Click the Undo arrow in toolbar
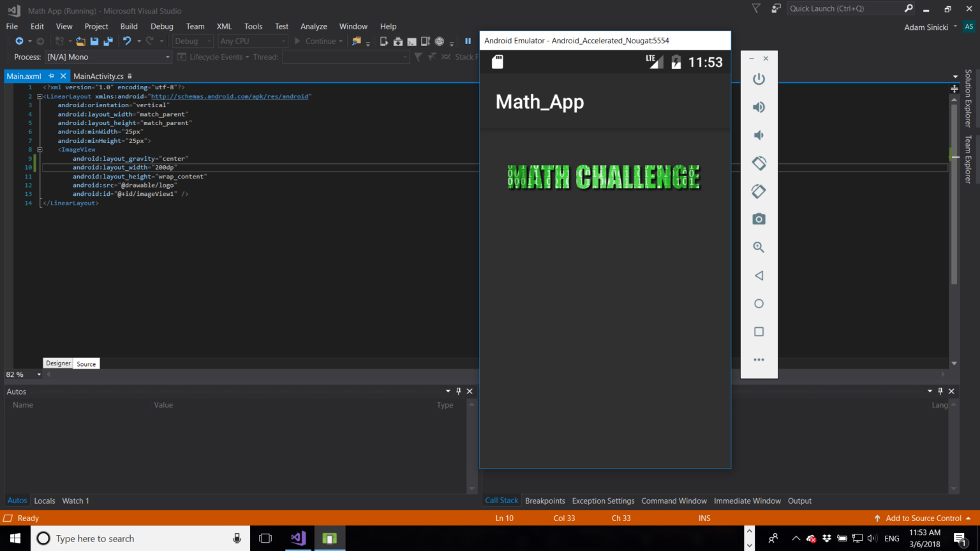 (x=127, y=41)
